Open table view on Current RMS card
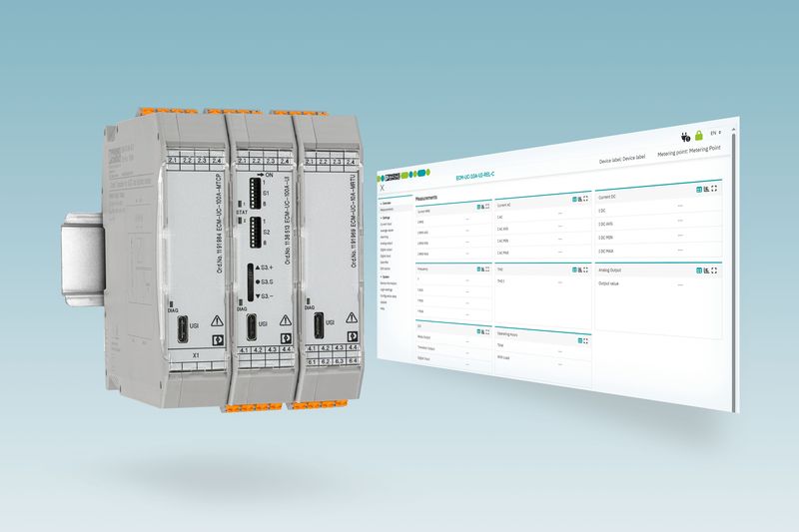 tap(478, 207)
